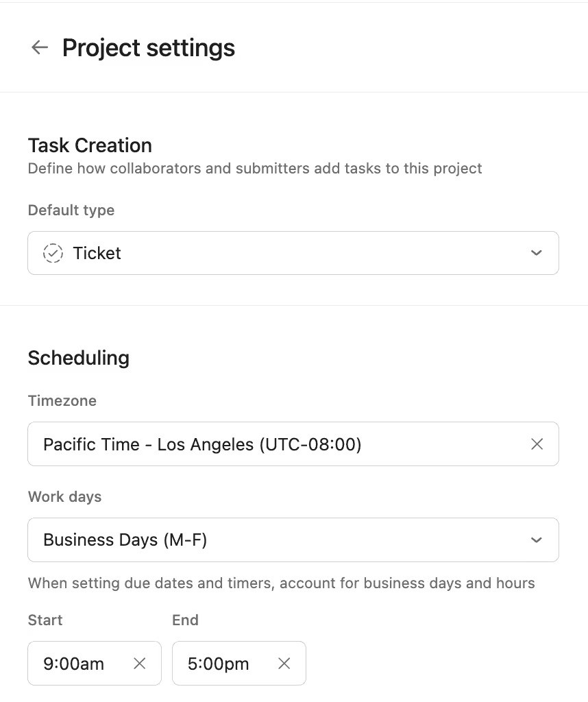Click the Project settings page title

(148, 48)
